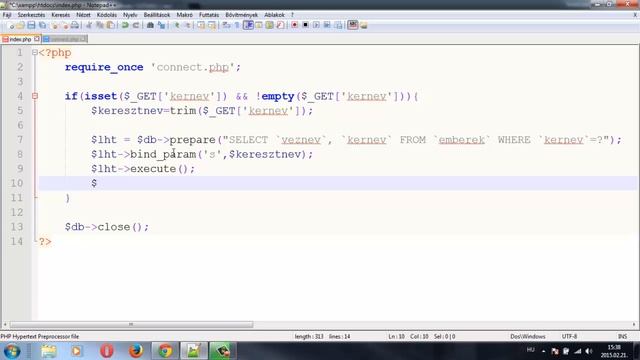Click the volume icon in system tray
The width and height of the screenshot is (640, 360).
[x=589, y=351]
